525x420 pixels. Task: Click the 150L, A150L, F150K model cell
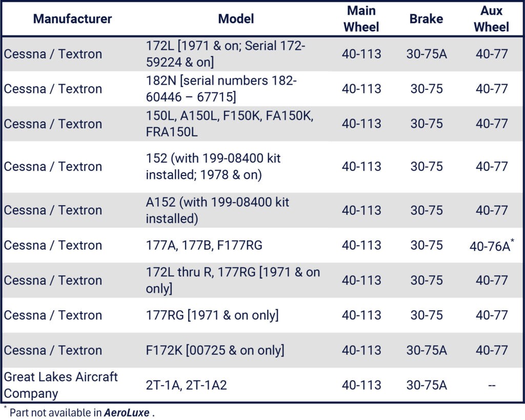click(229, 124)
